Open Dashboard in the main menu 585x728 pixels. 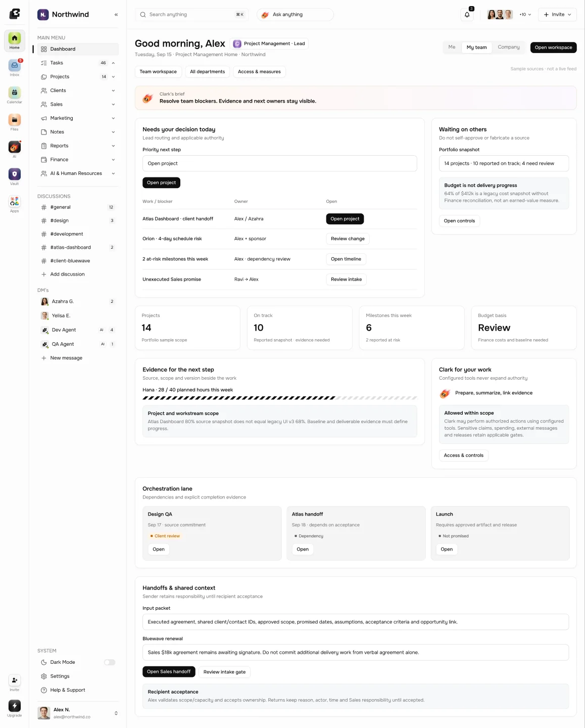click(78, 49)
